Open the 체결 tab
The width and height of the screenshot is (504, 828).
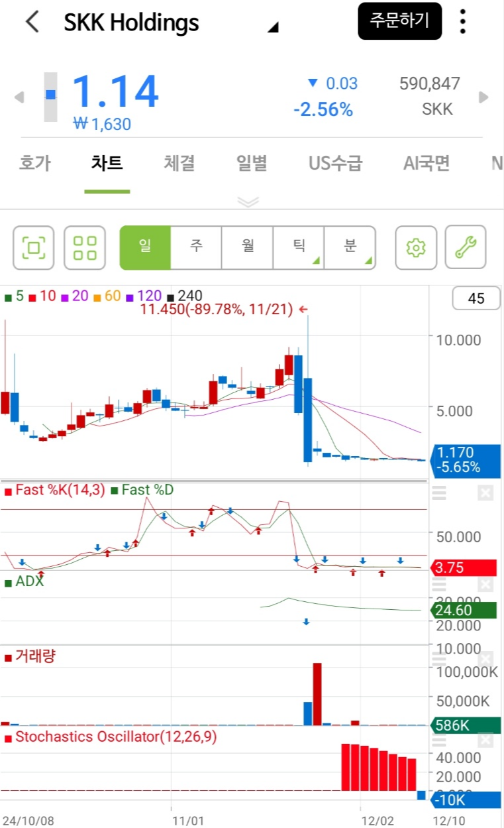pos(179,163)
